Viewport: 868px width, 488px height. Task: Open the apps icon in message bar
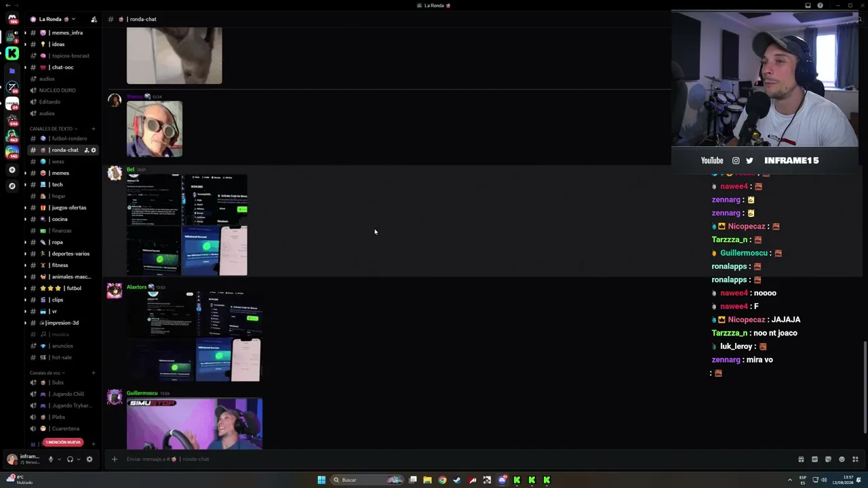coord(855,459)
